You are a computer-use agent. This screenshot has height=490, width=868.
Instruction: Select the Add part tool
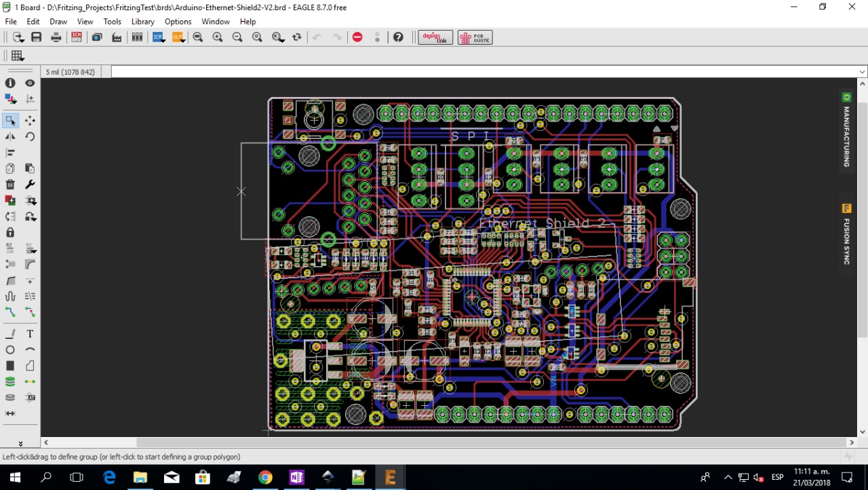point(10,200)
